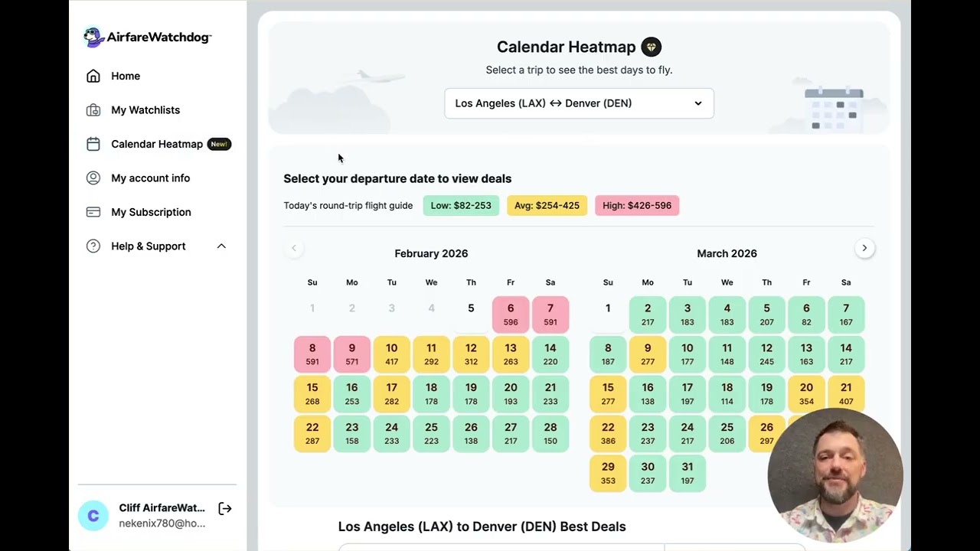Collapse Help & Support chevron
Screen dimensions: 980x551
[221, 246]
